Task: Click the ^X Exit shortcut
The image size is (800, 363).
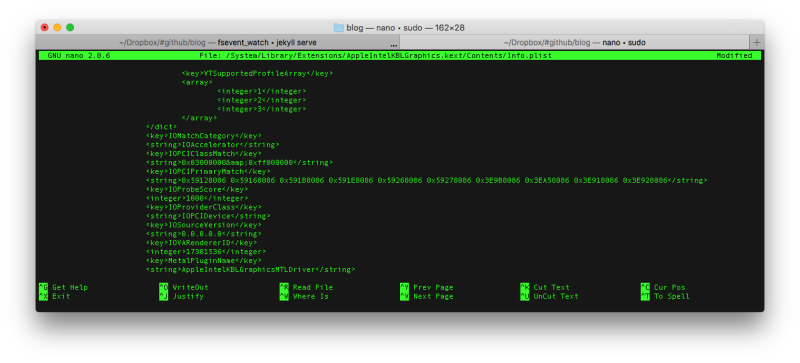Action: click(x=55, y=296)
